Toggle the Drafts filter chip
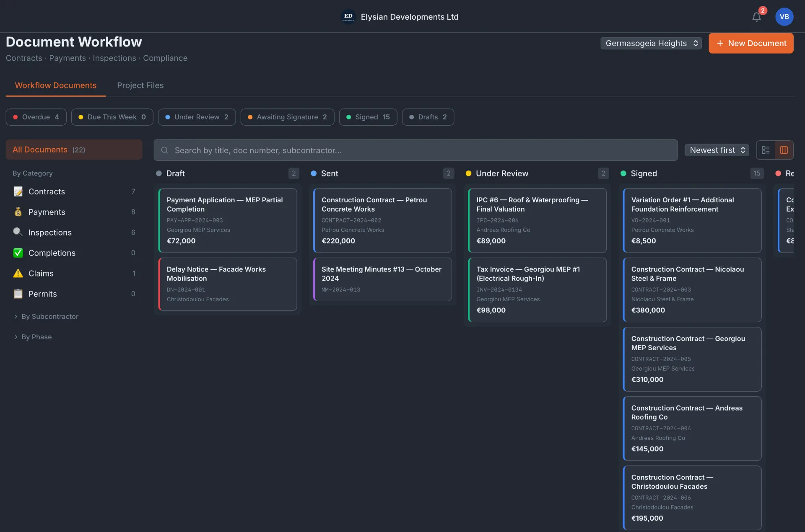This screenshot has width=805, height=532. pyautogui.click(x=428, y=117)
